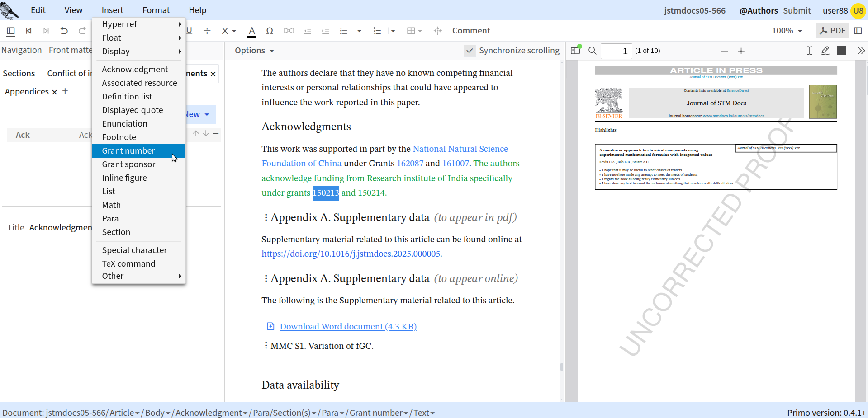Click the undo arrow icon
Viewport: 868px width, 418px height.
[64, 31]
